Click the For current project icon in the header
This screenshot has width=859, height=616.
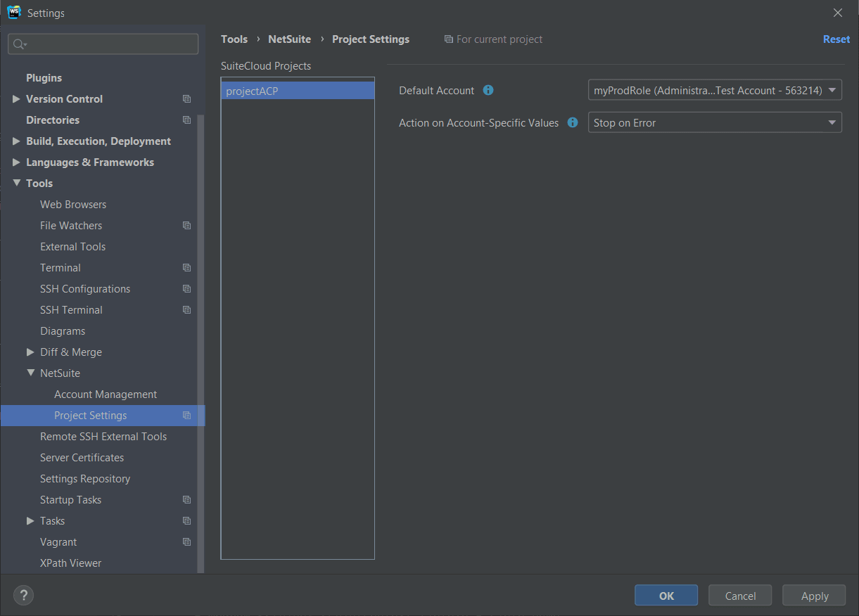point(449,39)
